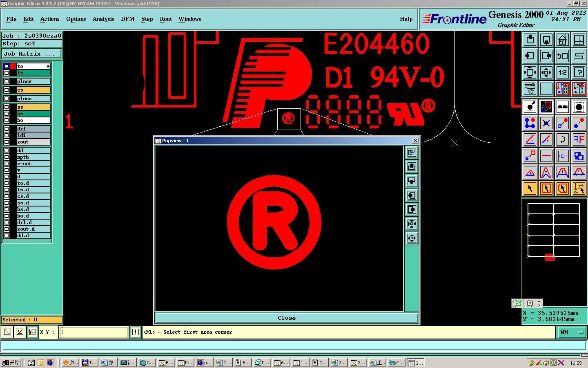This screenshot has height=368, width=588.
Task: Click the pan down view icon in main toolbar
Action: [x=546, y=40]
